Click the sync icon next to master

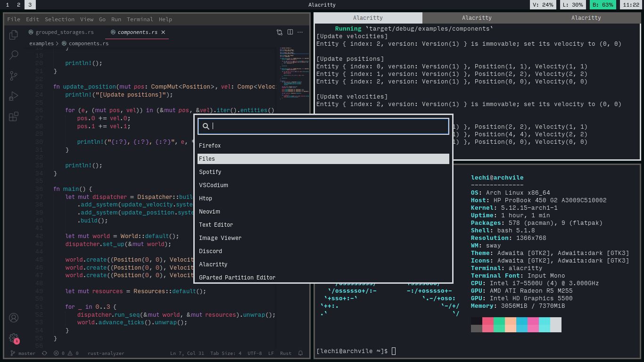click(44, 353)
